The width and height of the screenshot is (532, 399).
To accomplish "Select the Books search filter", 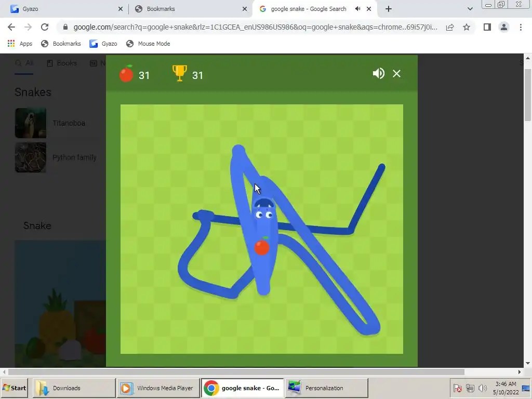I will pos(62,63).
